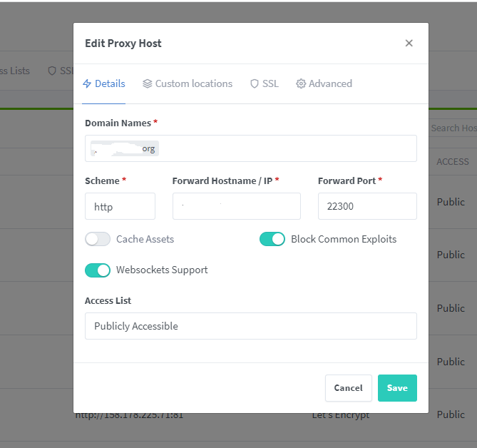The width and height of the screenshot is (477, 448).
Task: Save the proxy host changes
Action: click(x=397, y=388)
